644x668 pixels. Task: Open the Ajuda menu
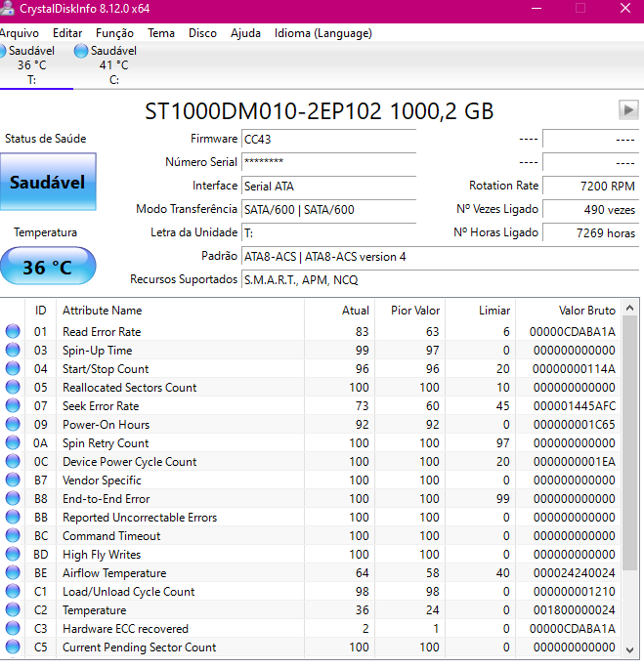coord(245,33)
